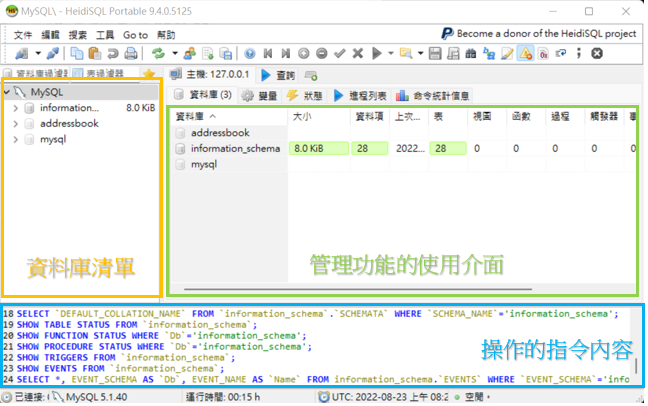Screen dimensions: 648x406
Task: Click the semicolon delimiter icon
Action: click(579, 53)
